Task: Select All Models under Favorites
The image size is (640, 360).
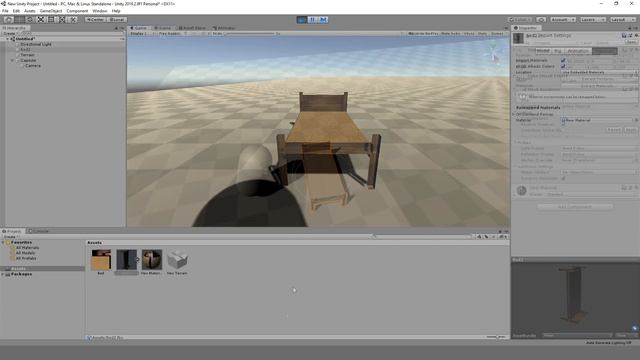Action: pyautogui.click(x=25, y=253)
